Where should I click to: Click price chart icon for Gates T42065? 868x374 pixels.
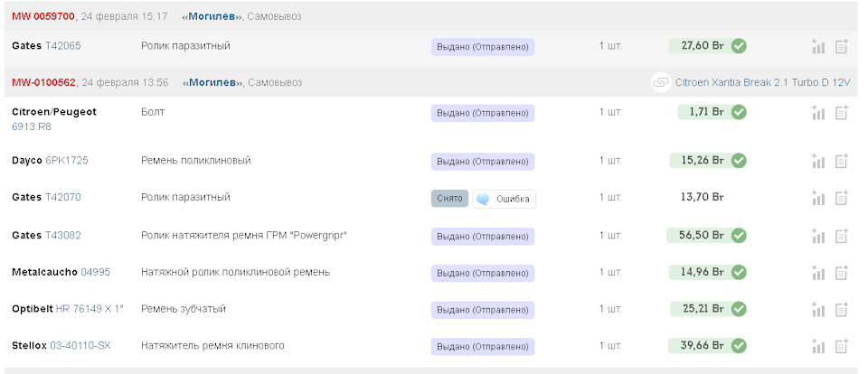819,46
